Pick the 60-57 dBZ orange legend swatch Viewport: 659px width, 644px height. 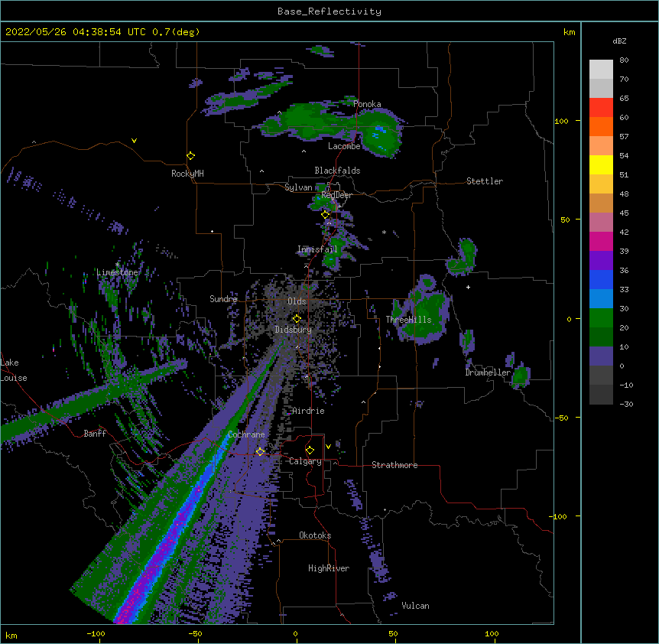pos(601,126)
